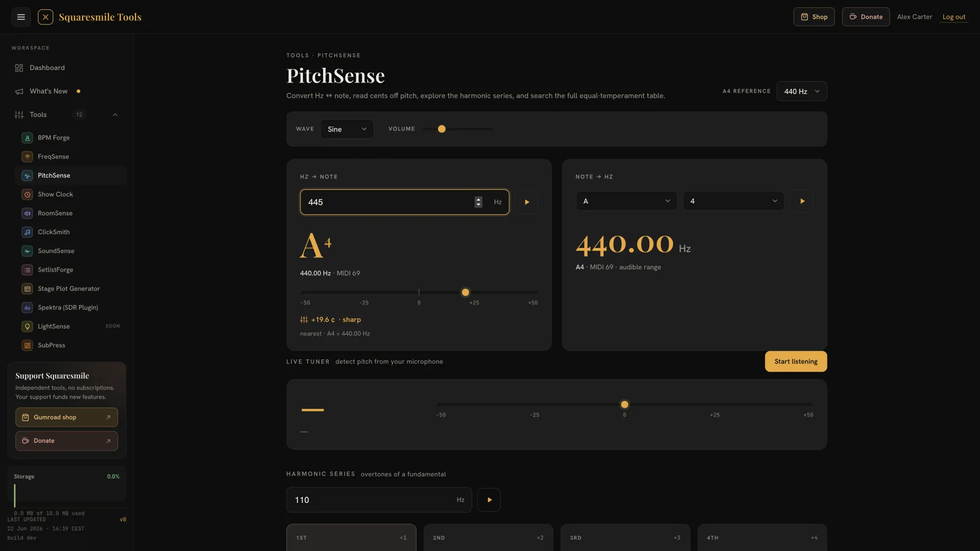Open the Stage Plot Generator icon
Viewport: 980px width, 551px height.
[x=27, y=289]
